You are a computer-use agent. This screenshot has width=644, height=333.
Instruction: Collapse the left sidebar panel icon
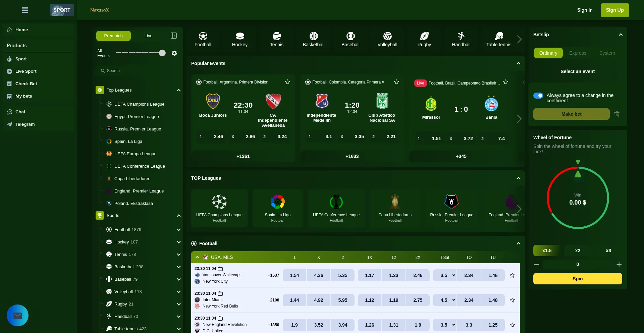(x=174, y=36)
